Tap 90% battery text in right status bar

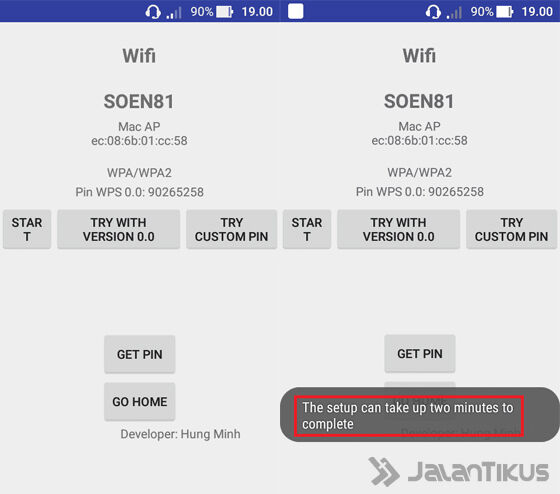coord(482,12)
